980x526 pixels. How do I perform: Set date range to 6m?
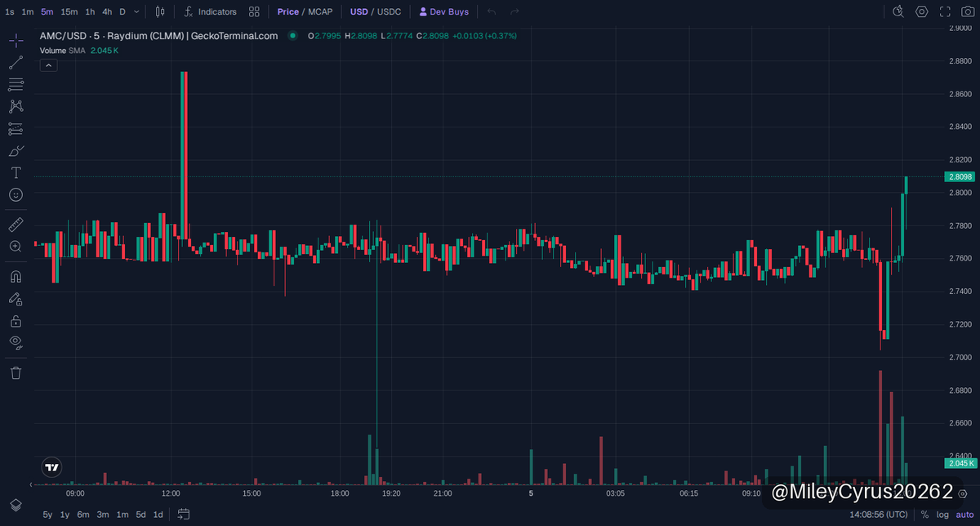click(x=83, y=515)
